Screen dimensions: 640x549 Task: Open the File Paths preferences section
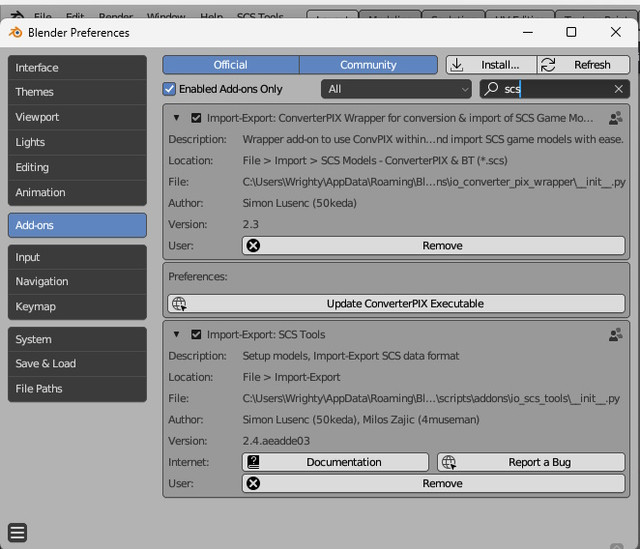point(77,389)
